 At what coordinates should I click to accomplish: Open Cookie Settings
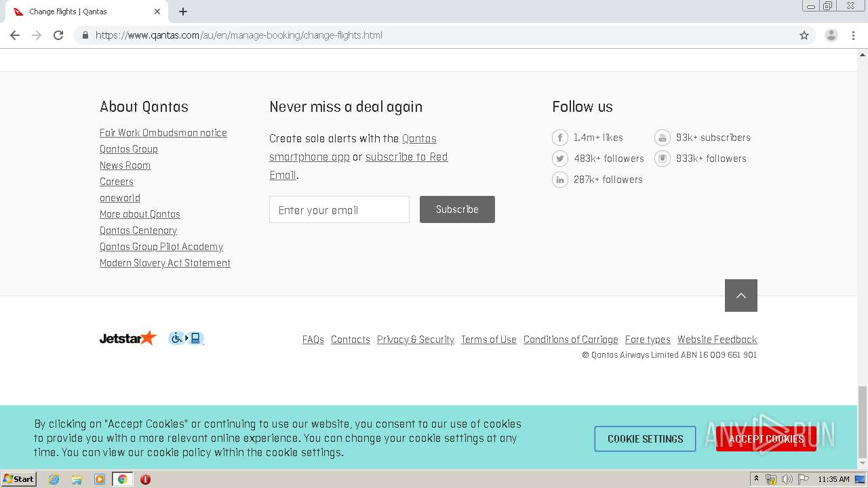point(646,439)
